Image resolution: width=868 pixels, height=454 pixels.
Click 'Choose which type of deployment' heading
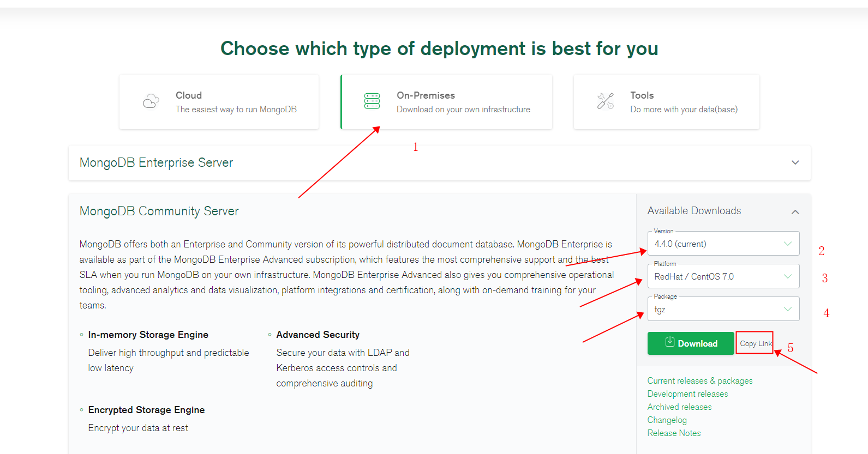coord(439,49)
